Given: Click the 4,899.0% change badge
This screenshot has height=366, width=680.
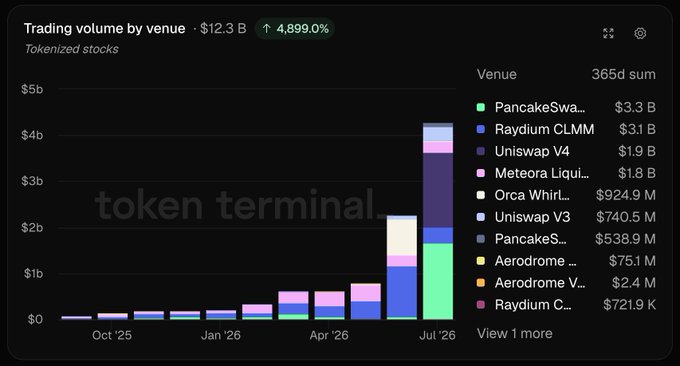Looking at the screenshot, I should tap(295, 29).
